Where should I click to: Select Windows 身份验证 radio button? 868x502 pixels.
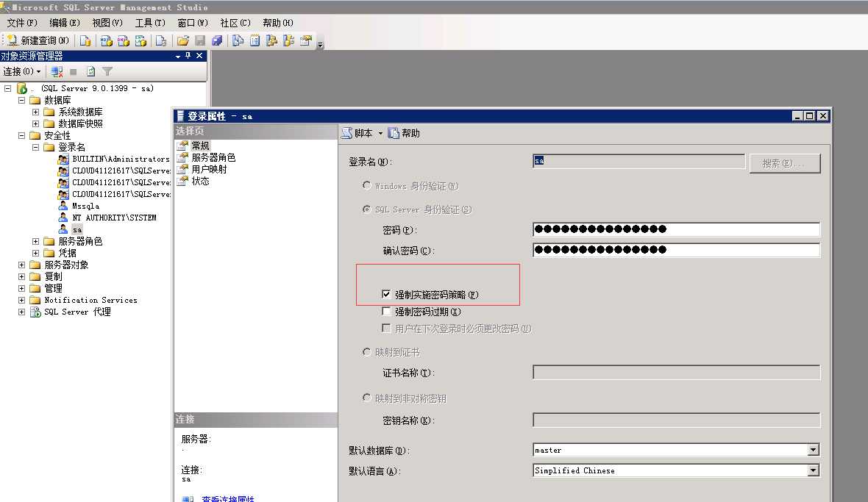(x=366, y=185)
